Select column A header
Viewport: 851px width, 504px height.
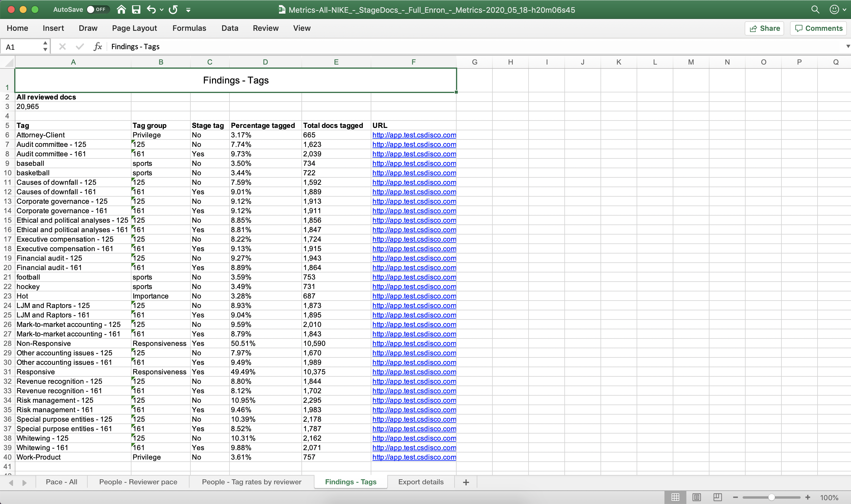click(x=73, y=62)
